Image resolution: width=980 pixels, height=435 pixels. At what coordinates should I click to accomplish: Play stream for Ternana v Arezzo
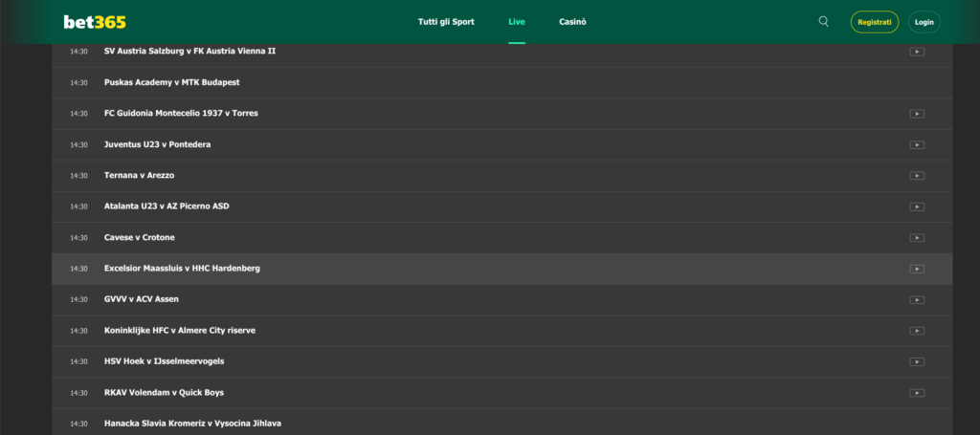917,175
